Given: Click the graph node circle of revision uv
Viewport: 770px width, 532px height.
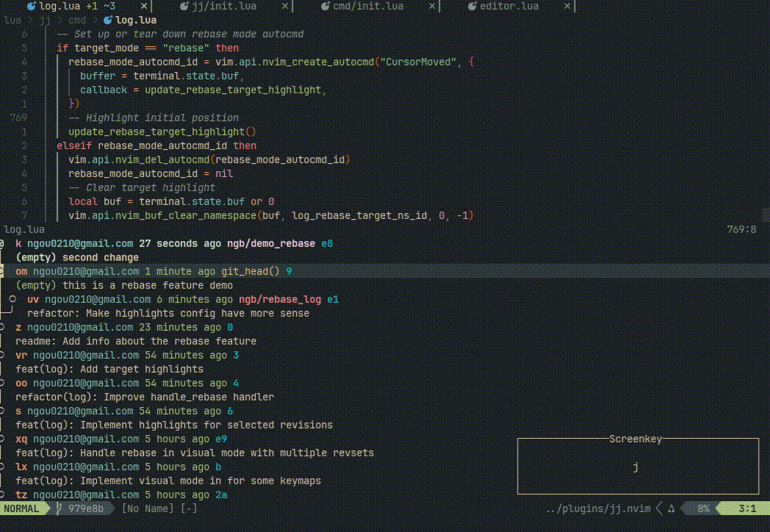Looking at the screenshot, I should [12, 298].
